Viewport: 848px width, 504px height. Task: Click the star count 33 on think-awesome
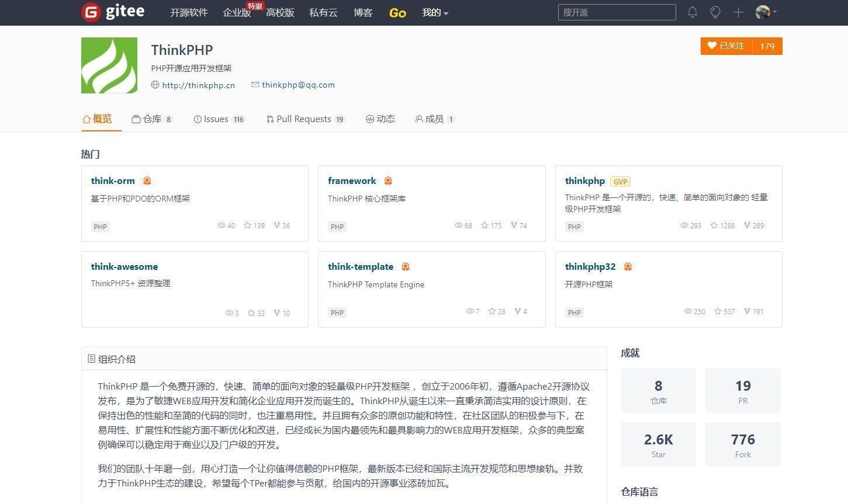(x=256, y=313)
